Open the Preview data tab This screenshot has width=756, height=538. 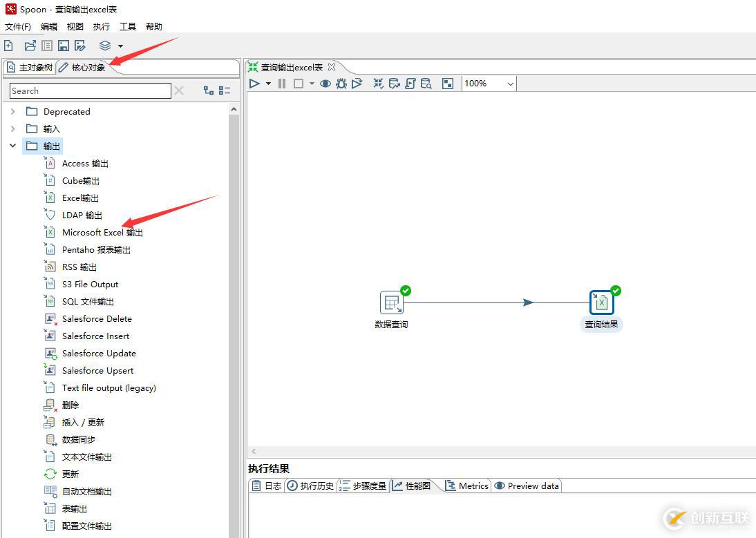coord(527,486)
